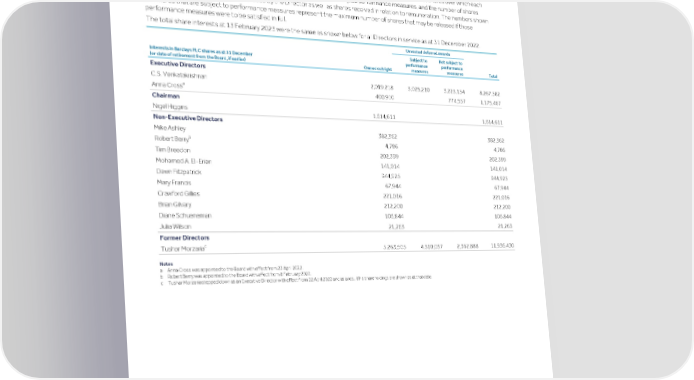Select the Crawford Gillies row name
694x380 pixels.
click(x=178, y=193)
